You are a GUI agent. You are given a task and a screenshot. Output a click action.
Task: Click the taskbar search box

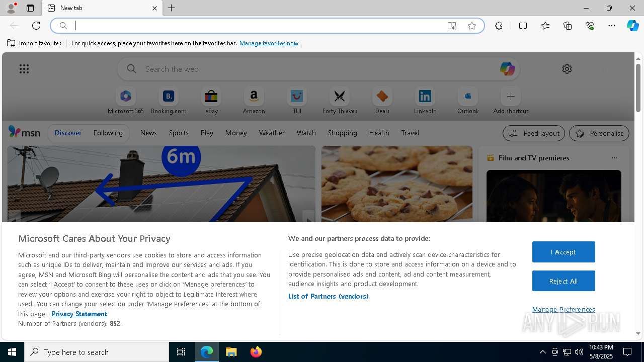97,352
